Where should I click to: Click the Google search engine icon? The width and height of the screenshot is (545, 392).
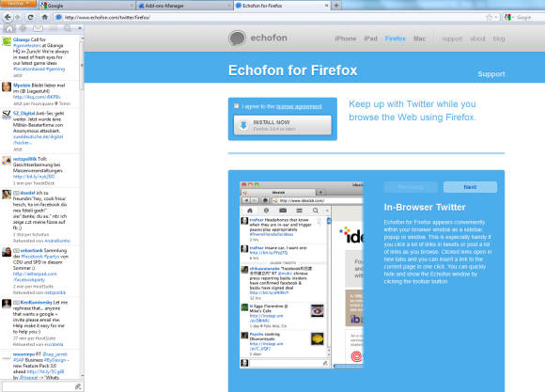pyautogui.click(x=507, y=17)
